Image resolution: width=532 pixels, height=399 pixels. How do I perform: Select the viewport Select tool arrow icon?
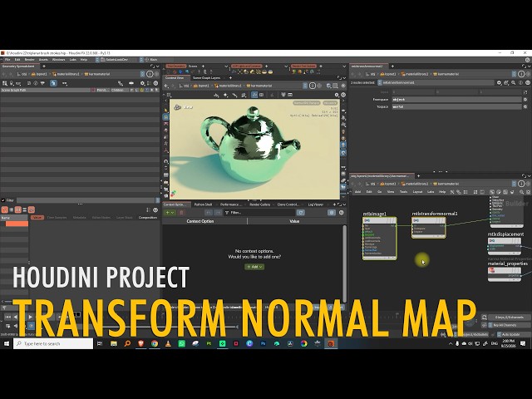coord(166,111)
